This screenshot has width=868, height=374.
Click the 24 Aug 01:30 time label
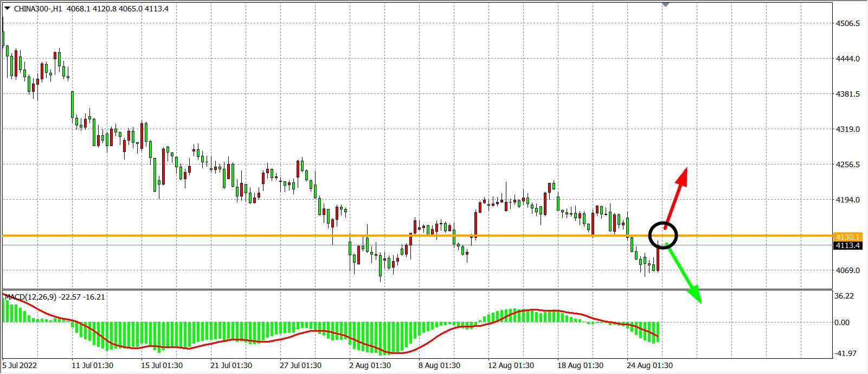[x=650, y=365]
